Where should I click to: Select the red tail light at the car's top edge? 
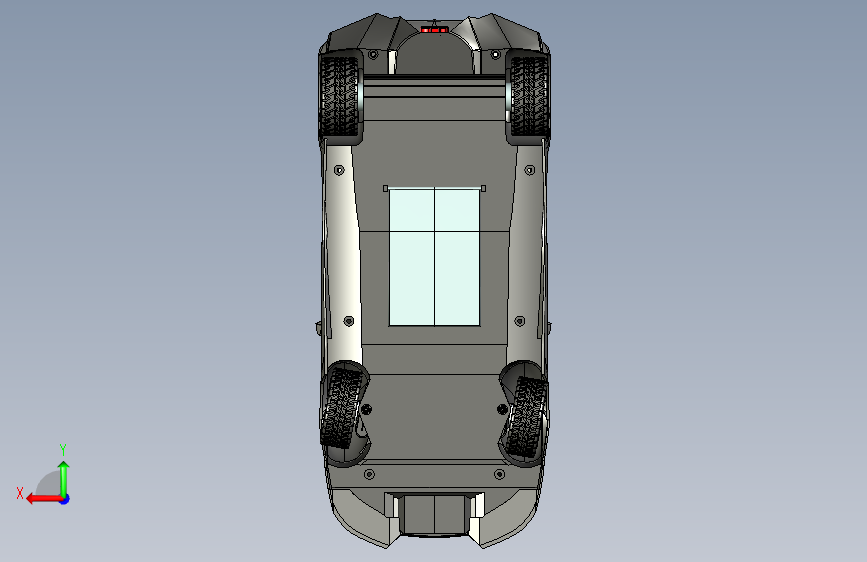point(434,29)
